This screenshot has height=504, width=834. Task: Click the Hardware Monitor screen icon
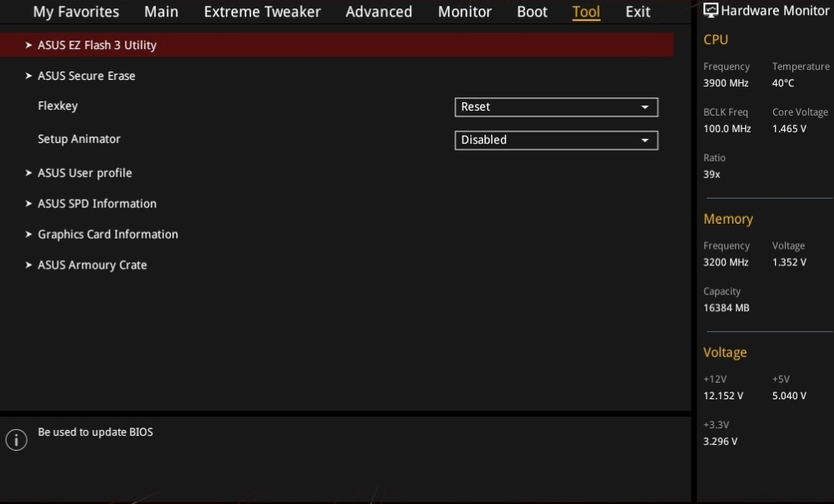711,10
